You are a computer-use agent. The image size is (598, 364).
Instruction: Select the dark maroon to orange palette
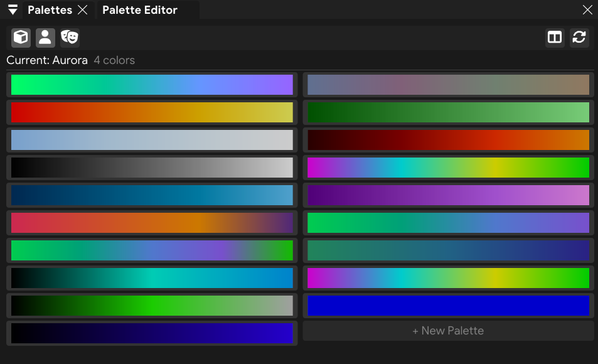pyautogui.click(x=448, y=140)
